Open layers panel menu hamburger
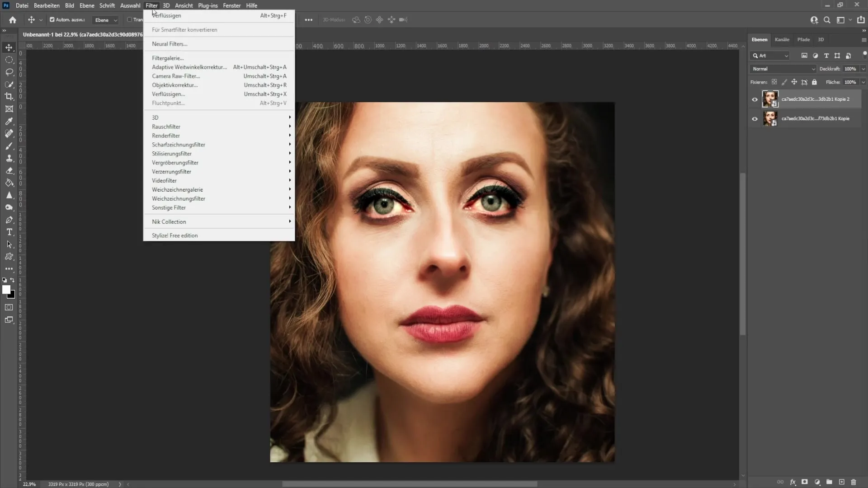The height and width of the screenshot is (488, 868). click(x=864, y=40)
